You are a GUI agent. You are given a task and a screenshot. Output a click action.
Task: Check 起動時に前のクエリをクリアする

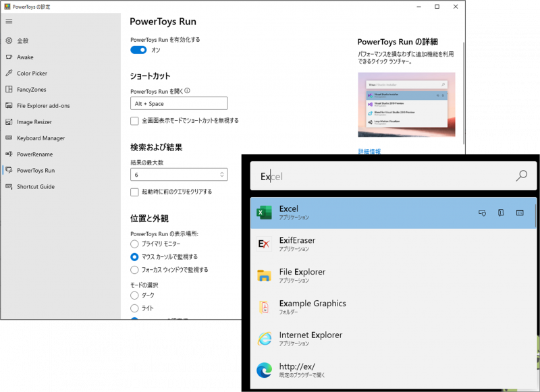coord(134,192)
